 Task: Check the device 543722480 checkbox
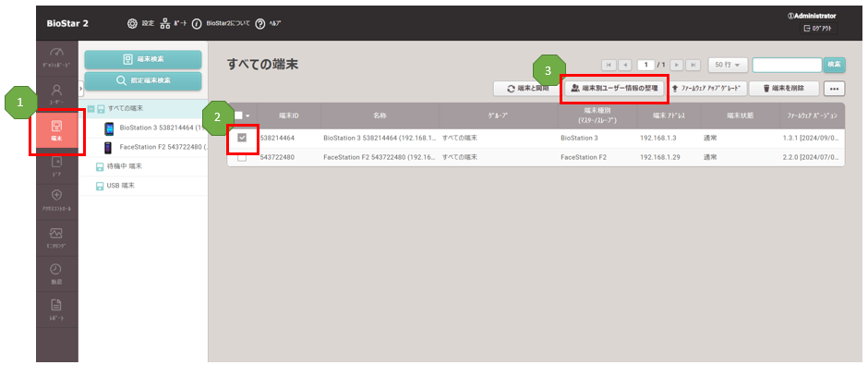[242, 157]
